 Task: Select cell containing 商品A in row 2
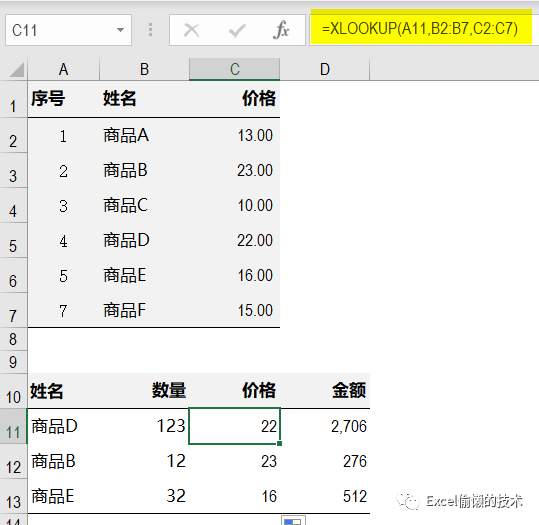[x=144, y=136]
